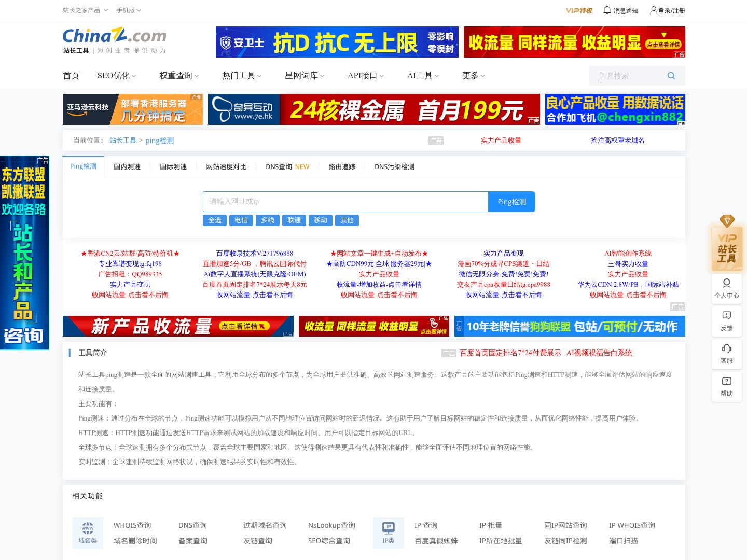This screenshot has height=560, width=747.
Task: Click the search magnifier icon
Action: click(x=671, y=76)
